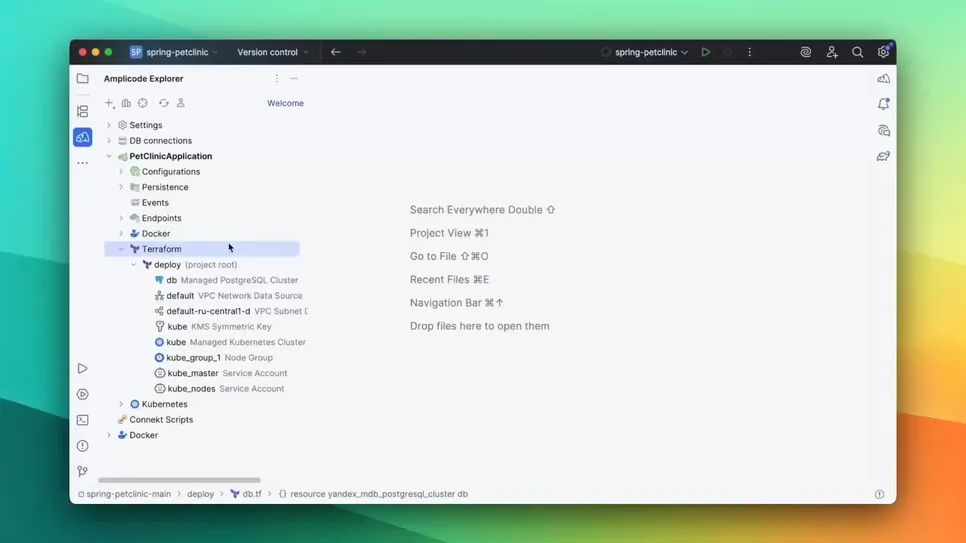This screenshot has width=966, height=543.
Task: Click the Run spring-petclinic play button
Action: (705, 52)
